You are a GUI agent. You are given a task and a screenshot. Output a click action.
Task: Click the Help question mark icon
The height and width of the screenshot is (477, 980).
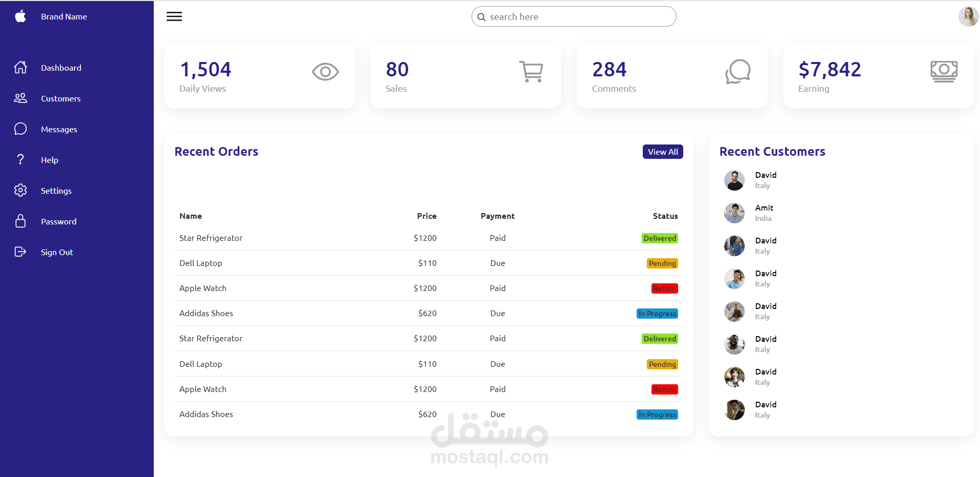click(21, 159)
